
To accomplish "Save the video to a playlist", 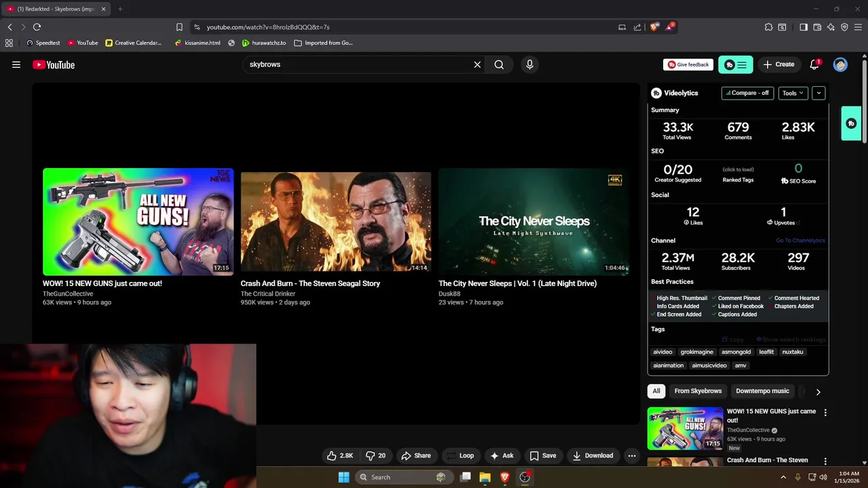I will (543, 455).
